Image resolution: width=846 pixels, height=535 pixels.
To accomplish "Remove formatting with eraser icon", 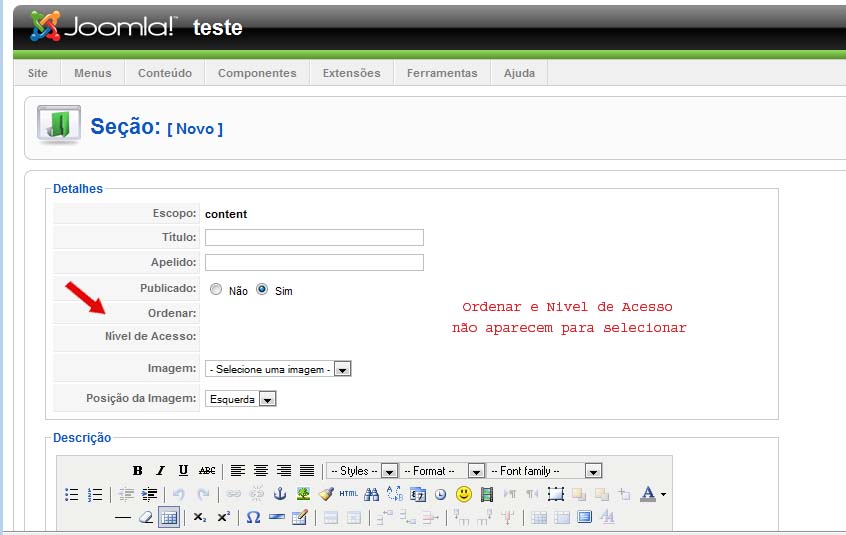I will [146, 518].
